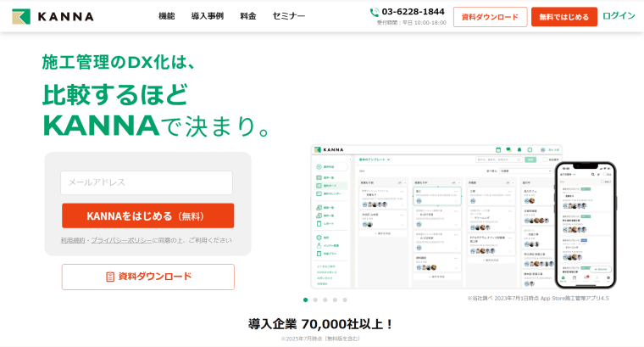Click the メールアドレス input field
Screen dimensions: 644x347
pyautogui.click(x=146, y=182)
